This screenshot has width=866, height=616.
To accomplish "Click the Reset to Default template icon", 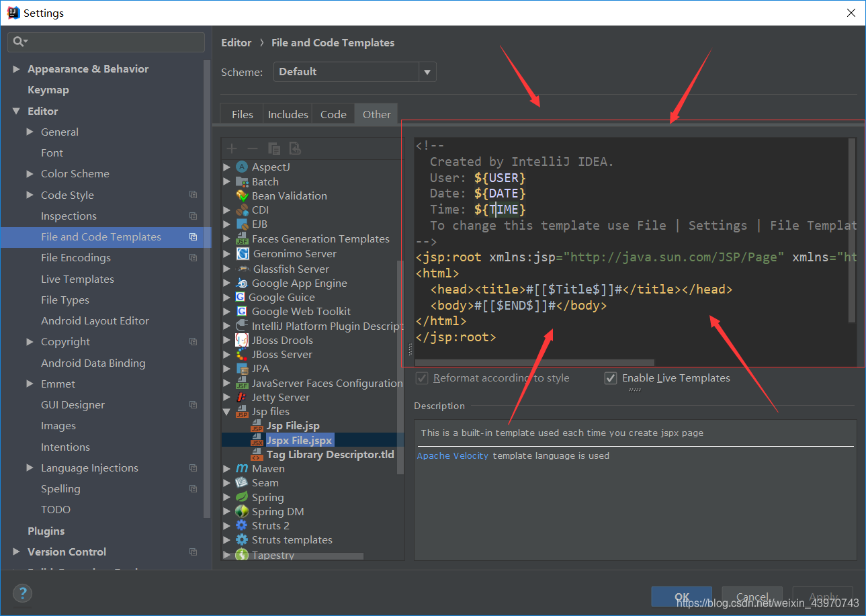I will click(295, 148).
